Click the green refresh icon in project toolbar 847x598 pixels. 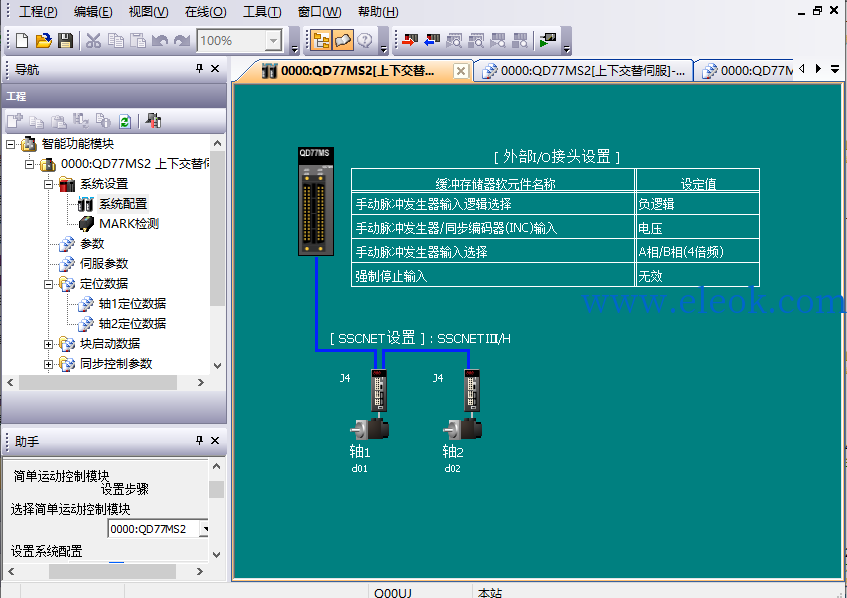[x=125, y=121]
